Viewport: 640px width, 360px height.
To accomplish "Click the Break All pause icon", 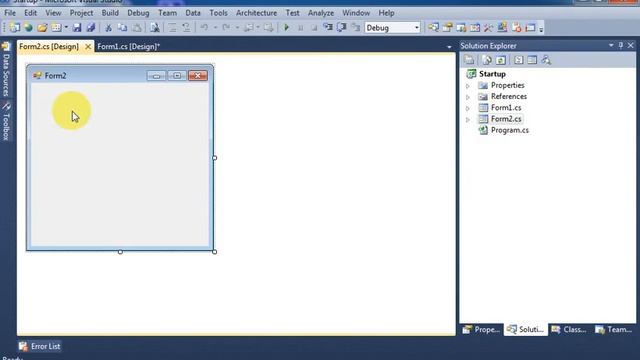I will 301,28.
